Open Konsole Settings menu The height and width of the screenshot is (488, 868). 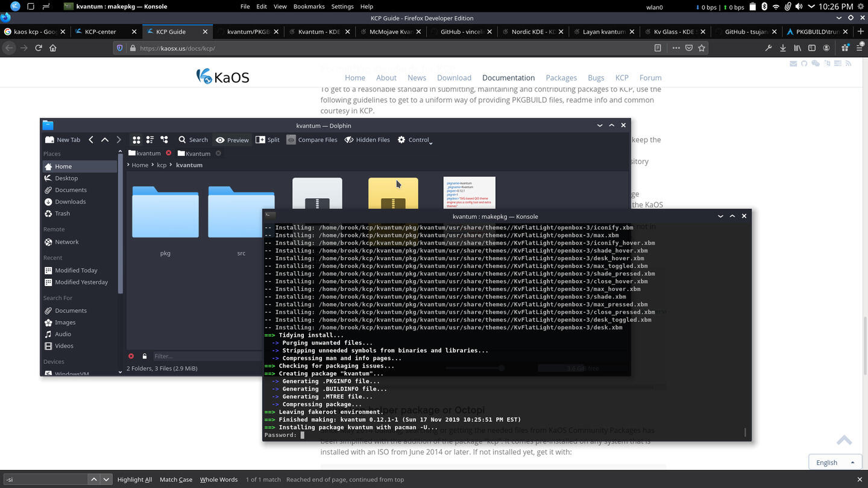click(342, 6)
